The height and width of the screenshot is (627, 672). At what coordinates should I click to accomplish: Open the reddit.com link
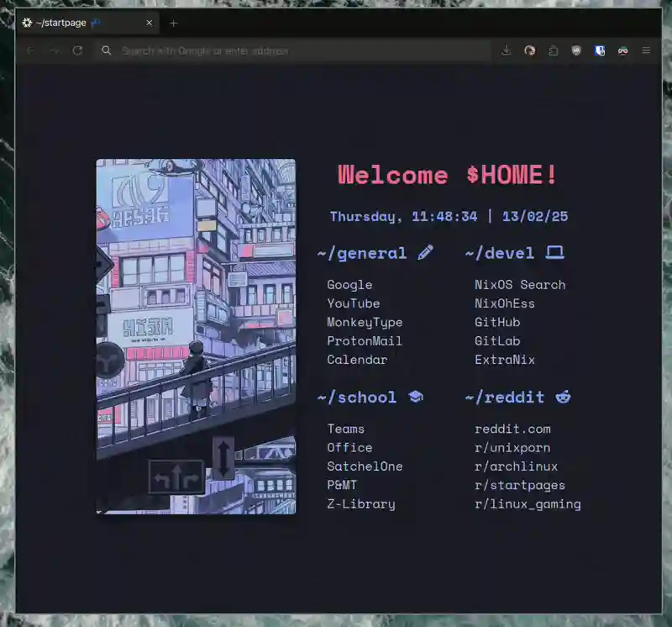point(512,429)
